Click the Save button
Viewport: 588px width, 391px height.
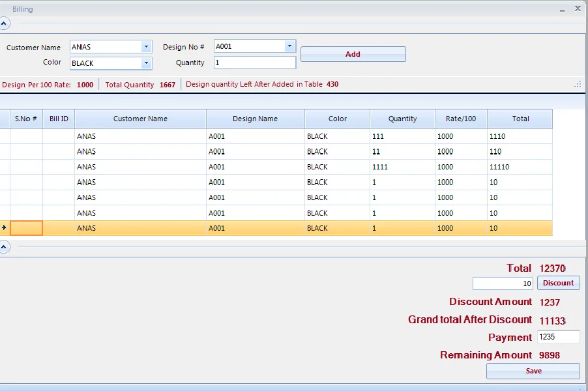533,371
